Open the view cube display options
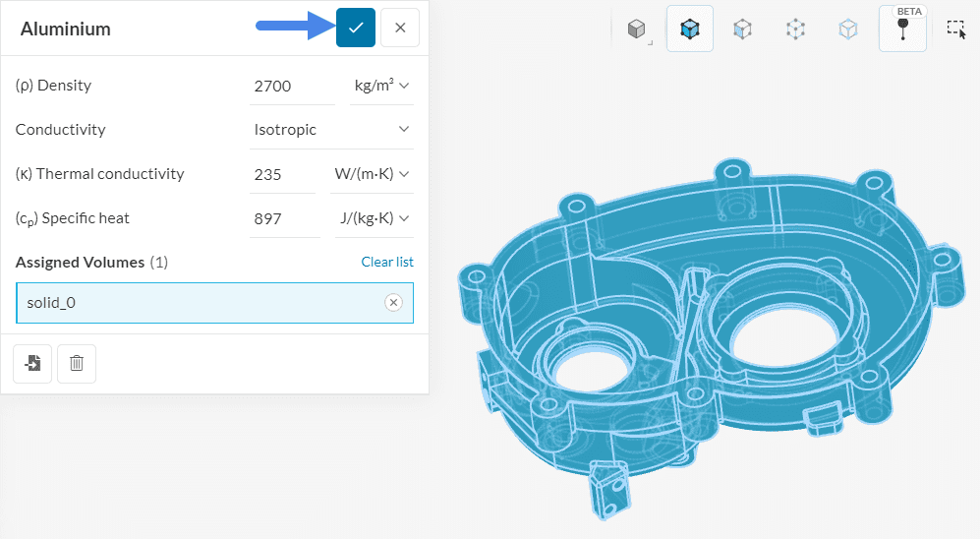The image size is (980, 539). (637, 30)
